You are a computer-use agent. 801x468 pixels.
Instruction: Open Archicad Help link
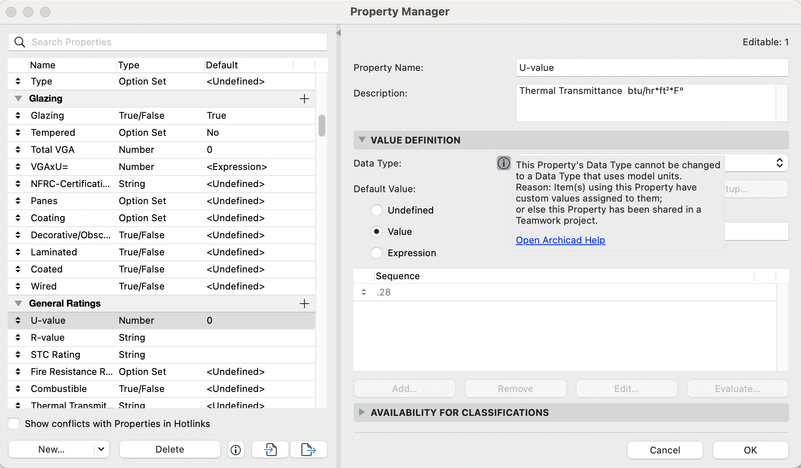560,240
